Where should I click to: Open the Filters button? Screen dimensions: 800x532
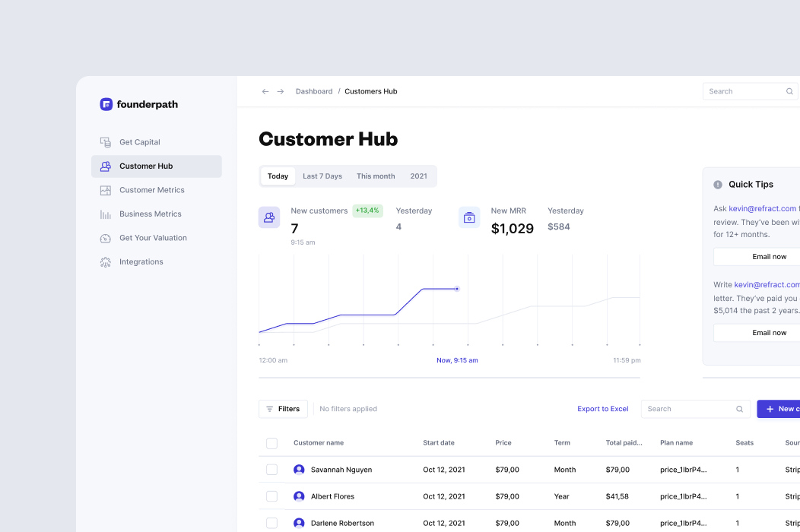[x=283, y=409]
